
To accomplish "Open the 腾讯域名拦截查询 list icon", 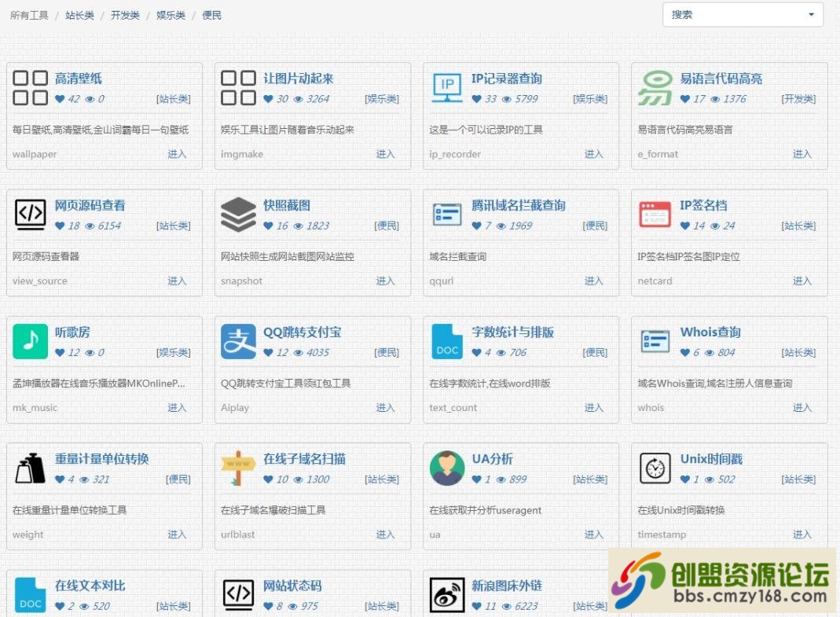I will [x=447, y=215].
